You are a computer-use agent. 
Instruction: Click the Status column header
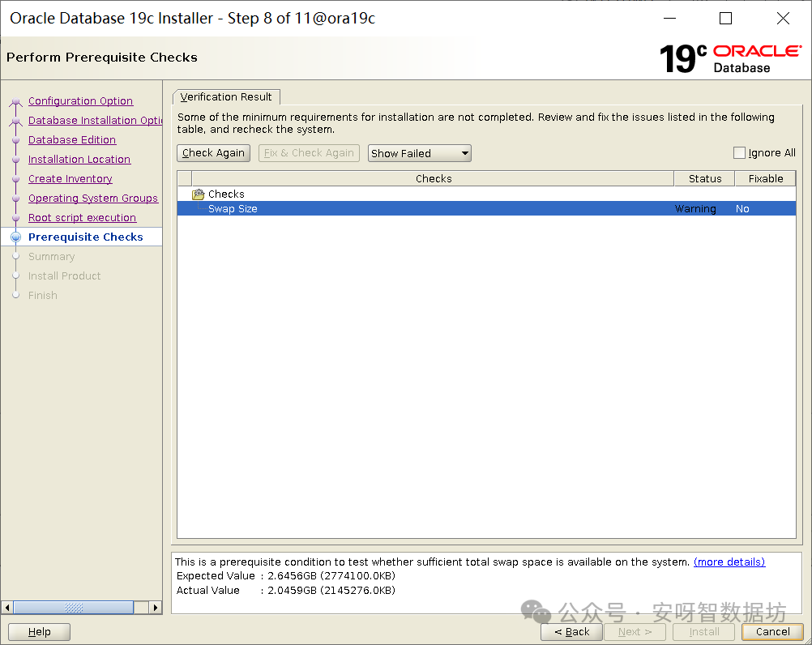click(705, 178)
